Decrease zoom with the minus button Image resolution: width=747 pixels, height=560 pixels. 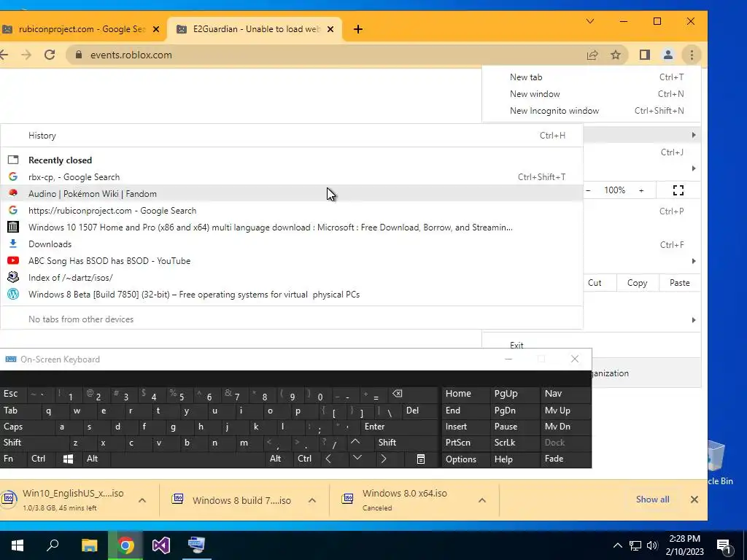(588, 190)
